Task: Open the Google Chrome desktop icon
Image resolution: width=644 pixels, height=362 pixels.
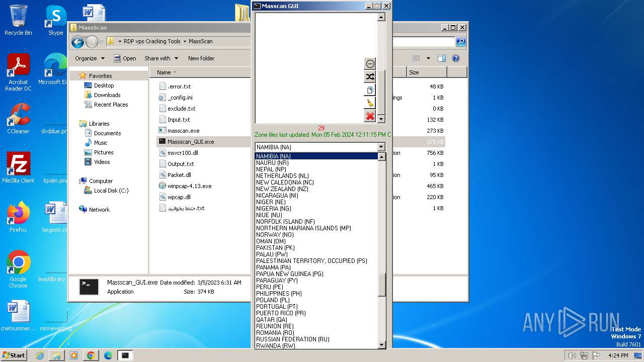Action: 18,269
